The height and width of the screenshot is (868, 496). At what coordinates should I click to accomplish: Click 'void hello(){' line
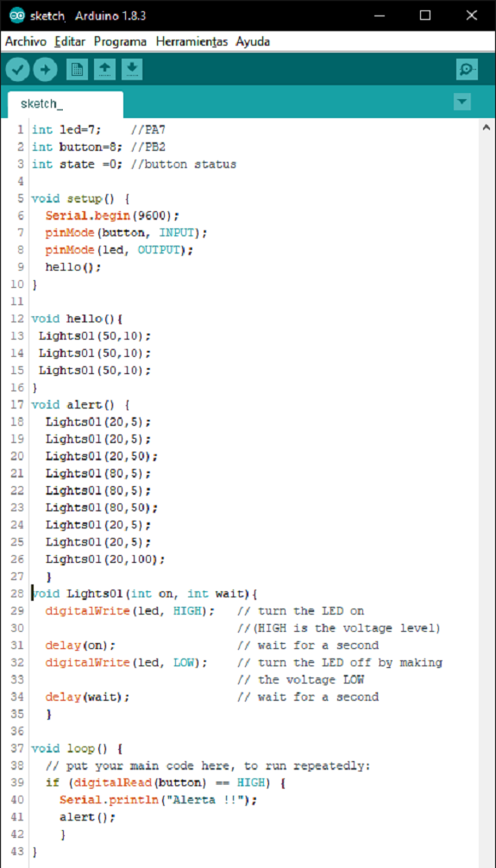(77, 319)
